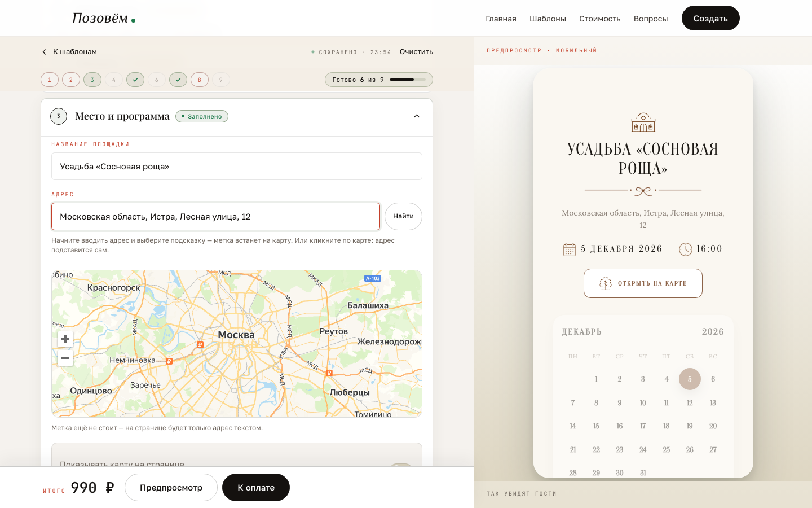Click the calendar icon beside 5 декабря 2026
This screenshot has width=812, height=508.
[x=570, y=249]
